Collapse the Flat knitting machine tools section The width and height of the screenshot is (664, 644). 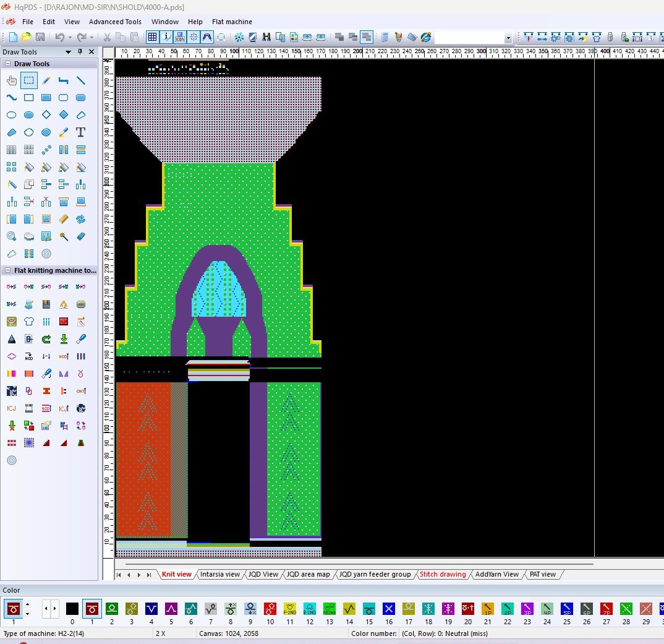coord(8,270)
